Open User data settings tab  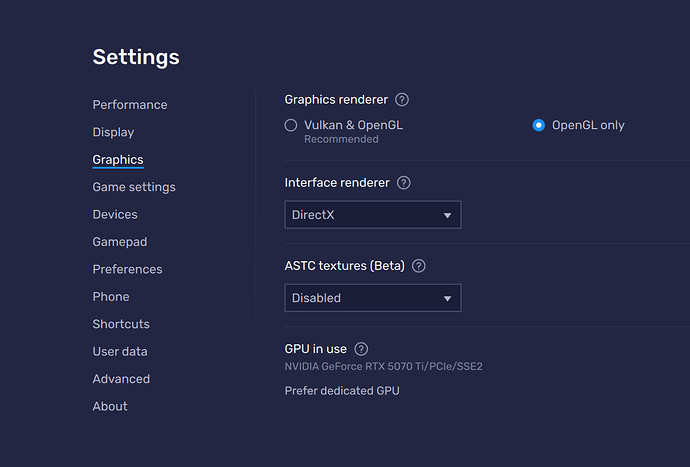point(120,352)
